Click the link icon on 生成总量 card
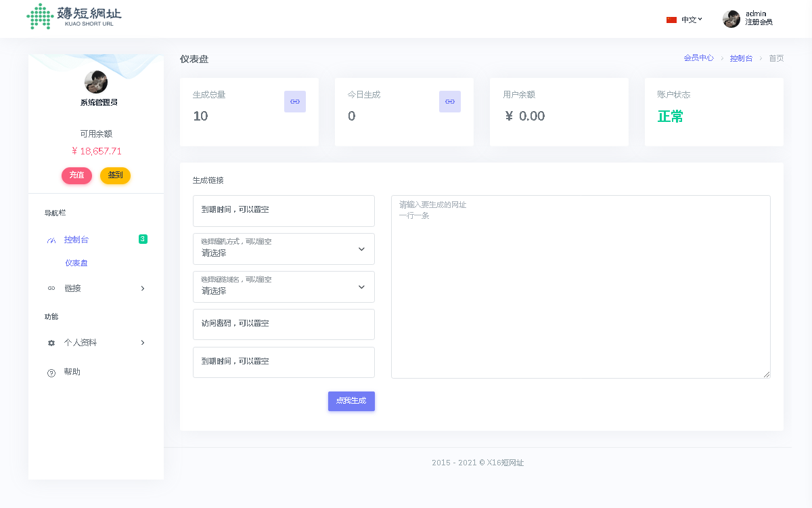The height and width of the screenshot is (508, 812). (295, 102)
